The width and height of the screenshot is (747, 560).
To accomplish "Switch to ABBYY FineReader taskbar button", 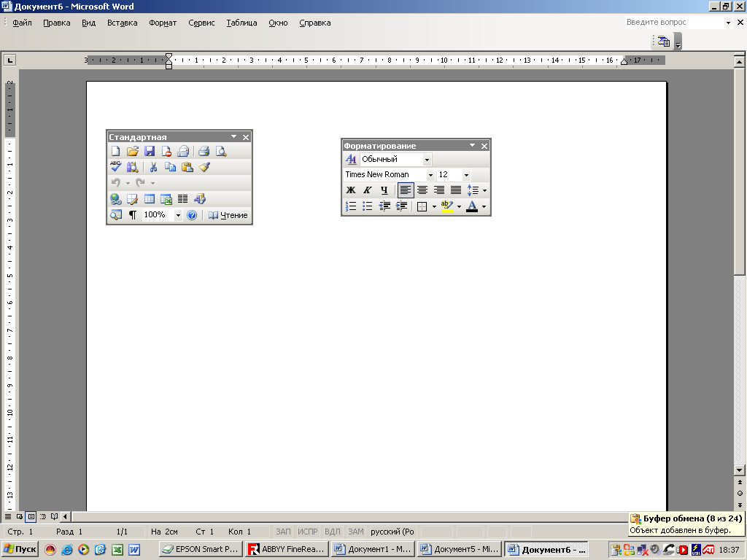I will coord(287,550).
